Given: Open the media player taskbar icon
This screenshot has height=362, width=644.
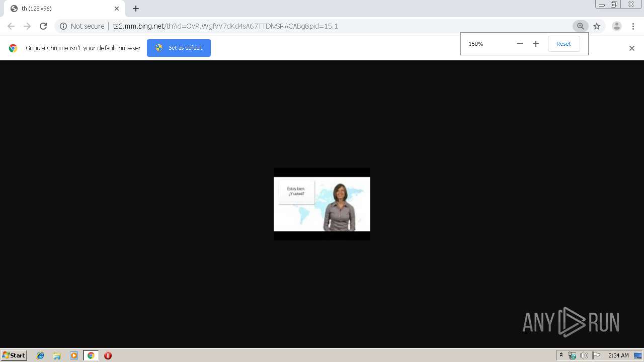Looking at the screenshot, I should coord(74,355).
